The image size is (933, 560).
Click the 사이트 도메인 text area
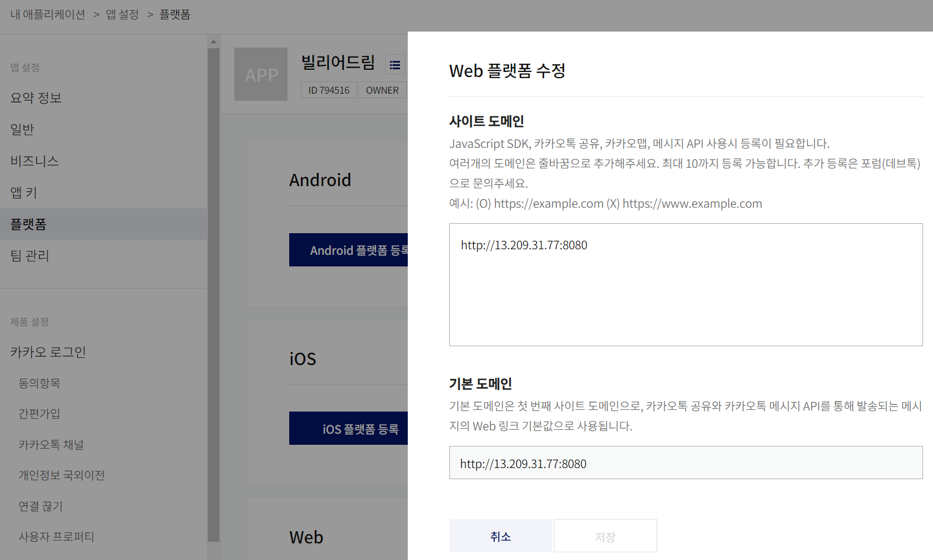tap(686, 285)
